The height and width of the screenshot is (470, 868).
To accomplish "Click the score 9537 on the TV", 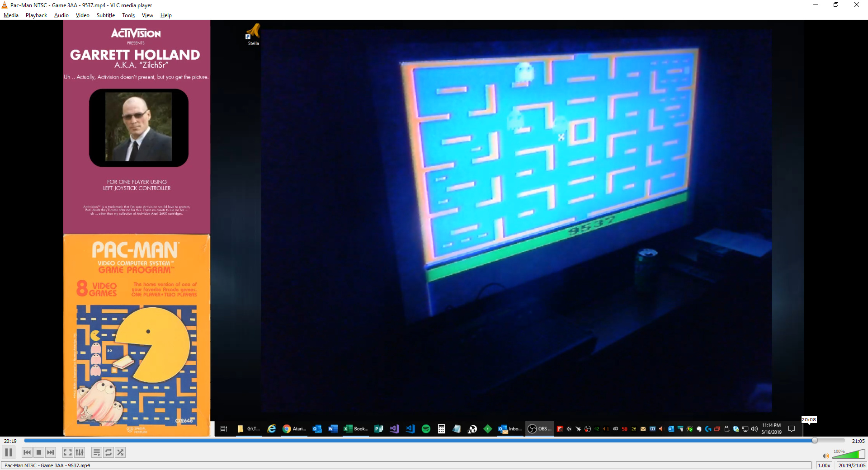I will point(591,225).
